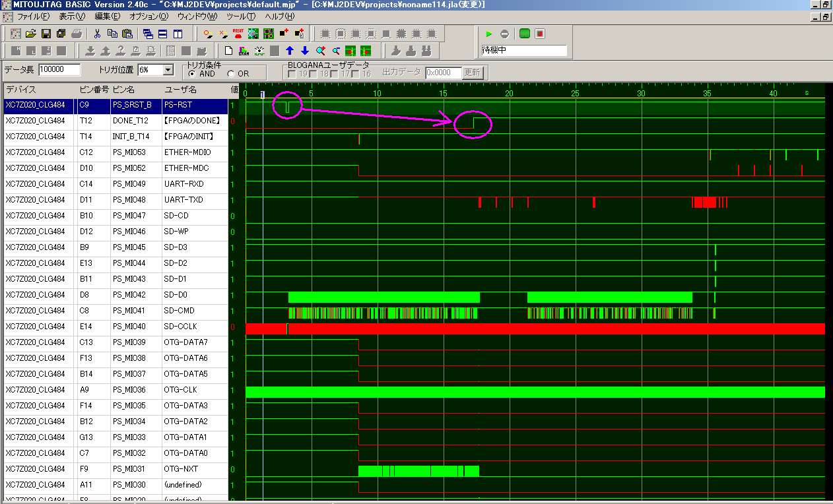Toggle the BLOGANA user data 19 checkbox
This screenshot has width=833, height=504.
point(293,74)
